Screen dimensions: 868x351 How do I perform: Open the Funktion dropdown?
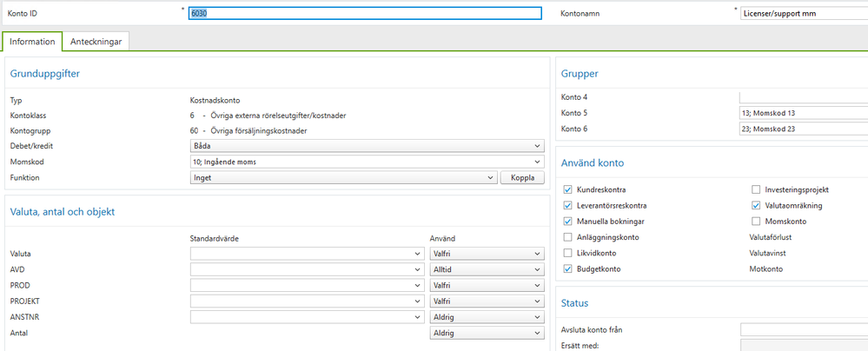pyautogui.click(x=343, y=178)
